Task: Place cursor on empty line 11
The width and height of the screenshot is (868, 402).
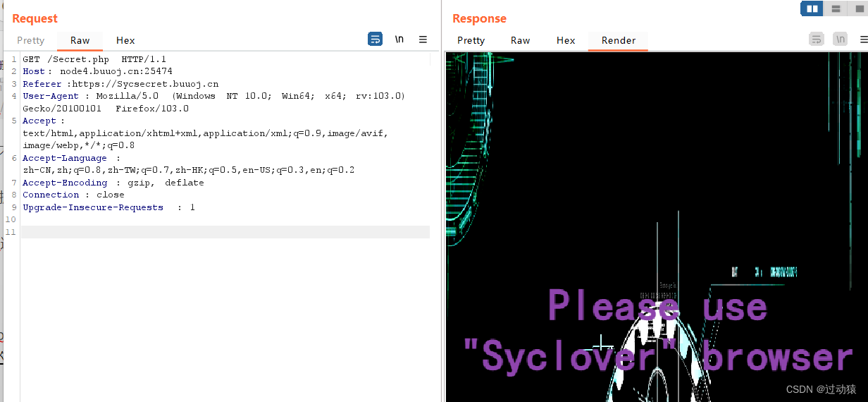Action: coord(225,232)
